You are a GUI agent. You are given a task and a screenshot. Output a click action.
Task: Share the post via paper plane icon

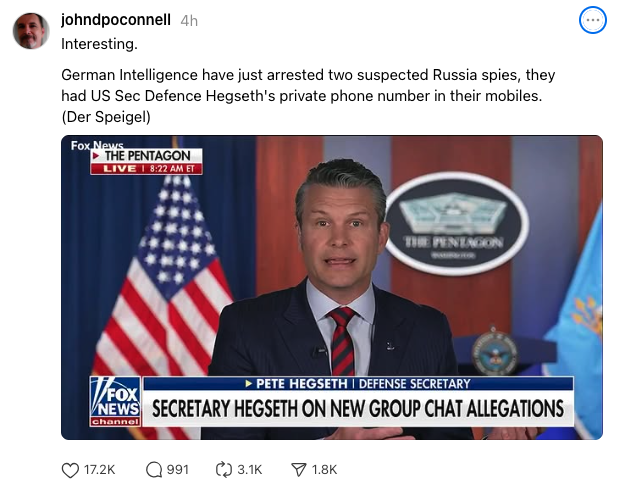pyautogui.click(x=298, y=470)
